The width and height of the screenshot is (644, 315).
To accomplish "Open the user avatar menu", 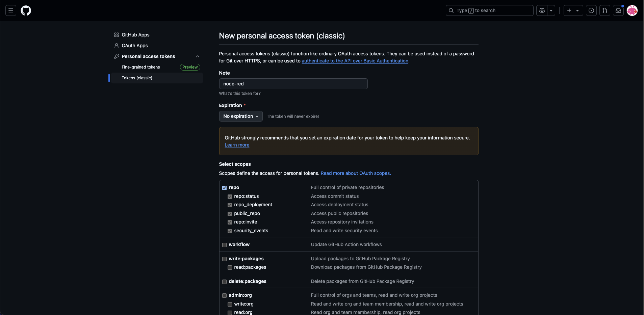I will (x=632, y=10).
